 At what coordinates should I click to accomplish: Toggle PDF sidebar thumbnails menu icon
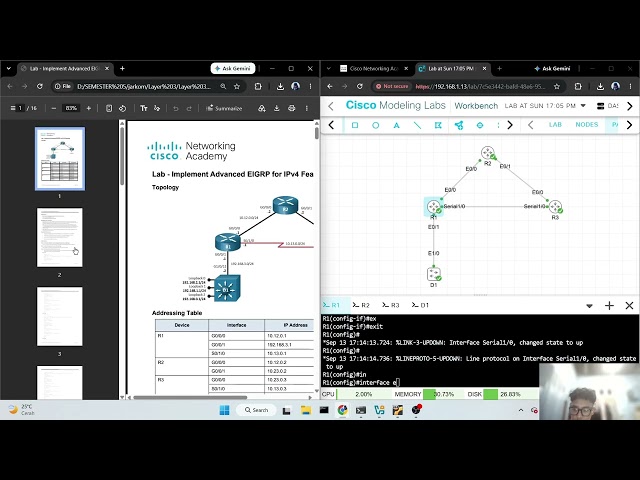[13, 108]
